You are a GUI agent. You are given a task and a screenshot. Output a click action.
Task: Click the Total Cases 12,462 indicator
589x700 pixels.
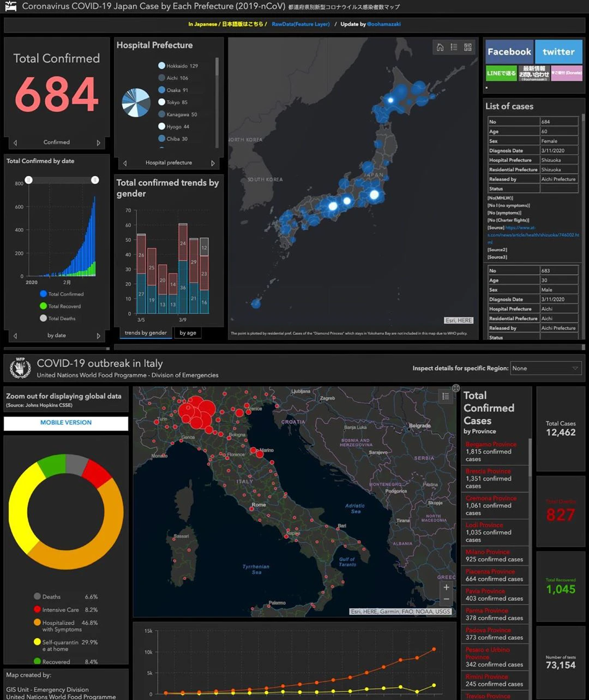pos(561,429)
